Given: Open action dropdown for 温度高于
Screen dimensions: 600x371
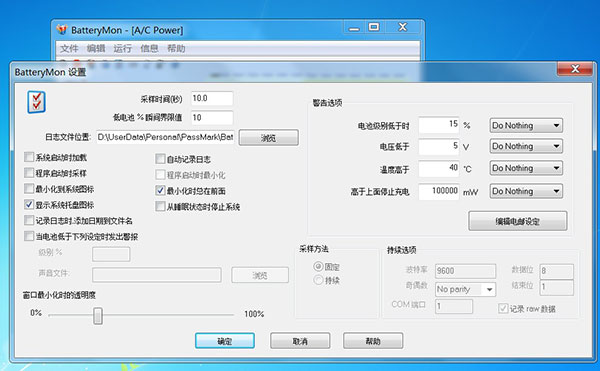Looking at the screenshot, I should click(526, 168).
